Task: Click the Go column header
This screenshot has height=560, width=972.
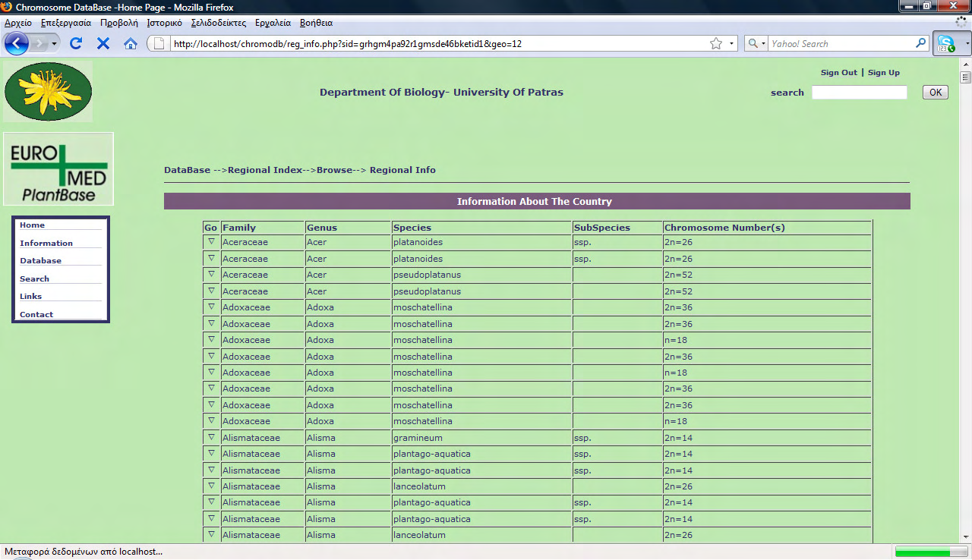Action: point(211,228)
